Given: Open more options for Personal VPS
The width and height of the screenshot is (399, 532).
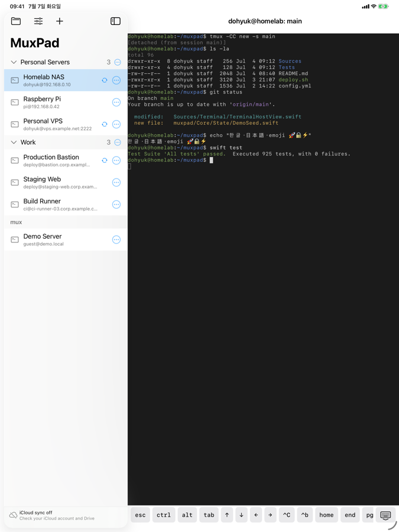Looking at the screenshot, I should coord(116,124).
